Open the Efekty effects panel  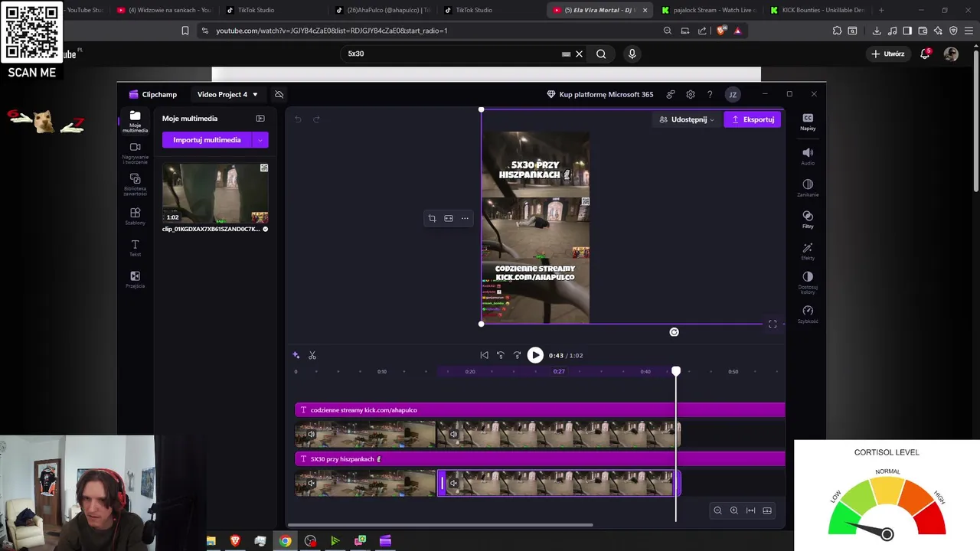808,251
